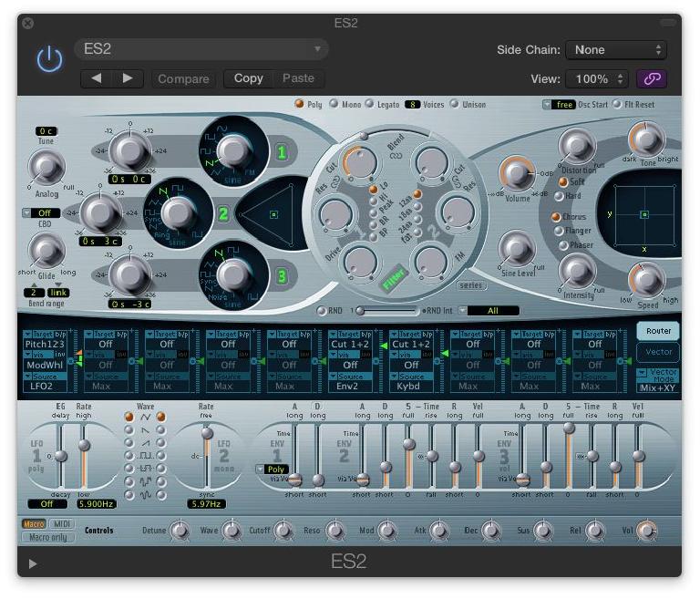
Task: Open the View 100% size dropdown
Action: click(597, 79)
